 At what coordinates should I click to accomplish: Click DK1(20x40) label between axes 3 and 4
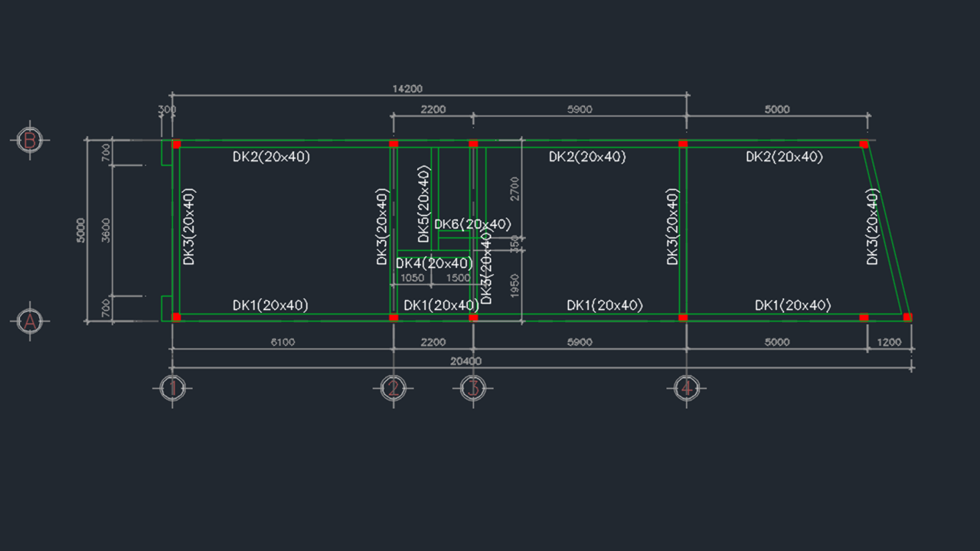coord(605,305)
